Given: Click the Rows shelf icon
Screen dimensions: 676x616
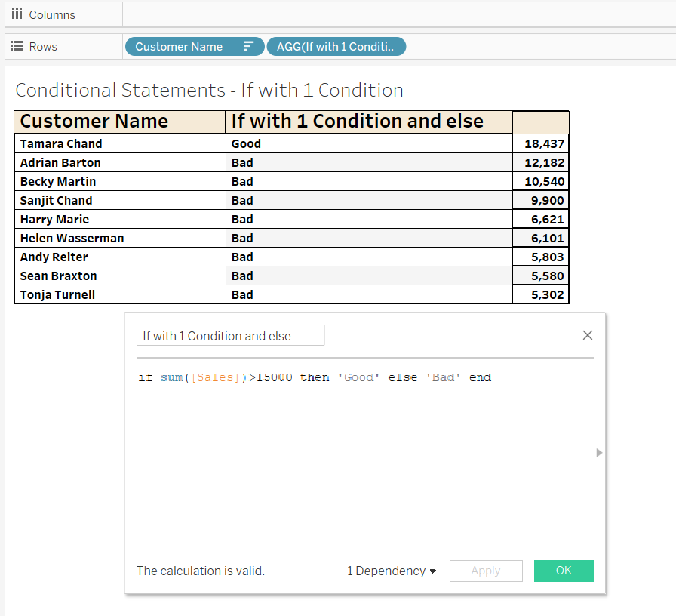Looking at the screenshot, I should (17, 46).
